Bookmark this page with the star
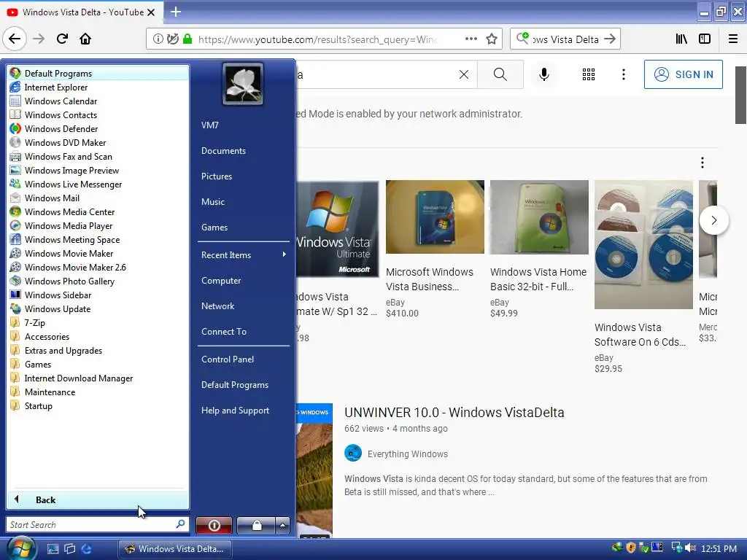 (x=492, y=39)
